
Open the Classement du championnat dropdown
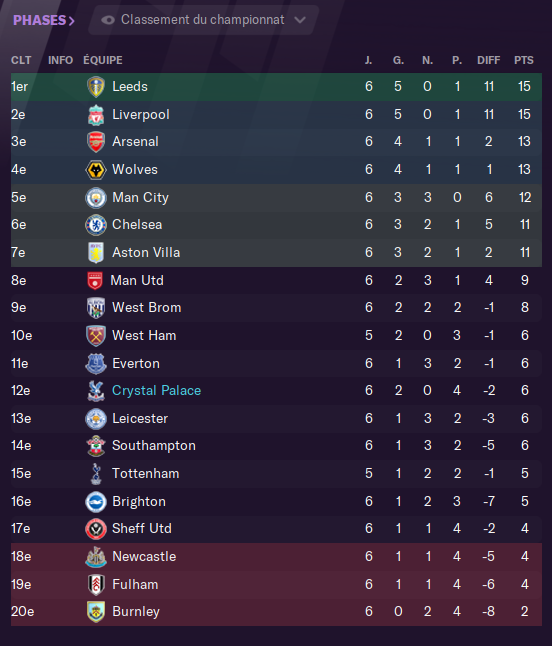(203, 20)
